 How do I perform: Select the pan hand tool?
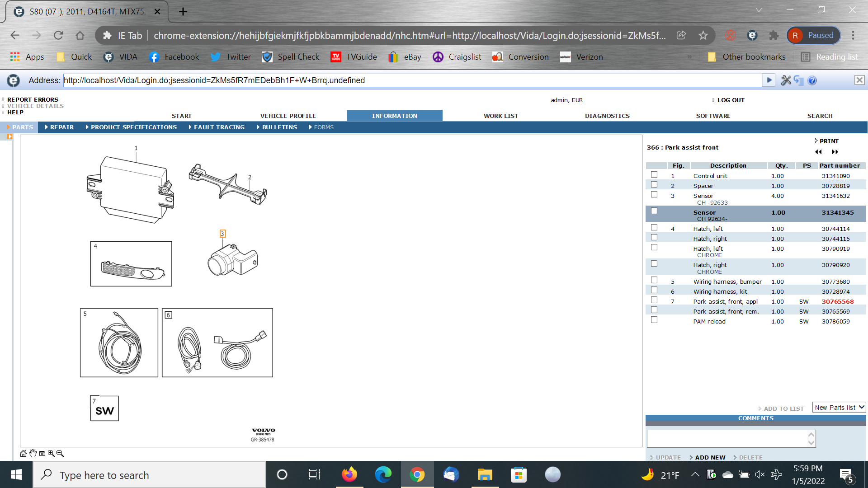click(33, 453)
